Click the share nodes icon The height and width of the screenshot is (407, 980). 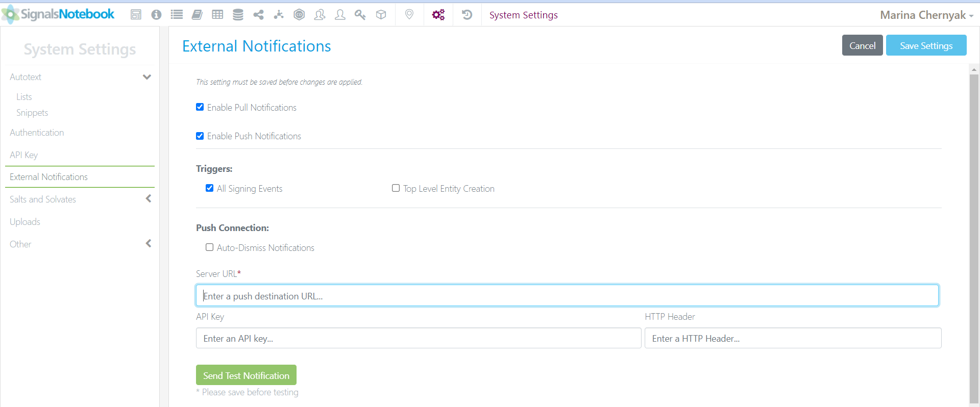click(x=258, y=15)
